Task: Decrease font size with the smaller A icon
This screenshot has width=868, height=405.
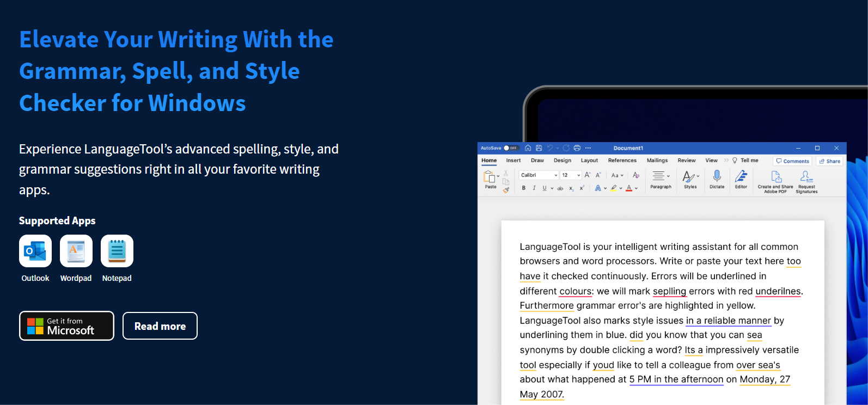Action: (598, 175)
